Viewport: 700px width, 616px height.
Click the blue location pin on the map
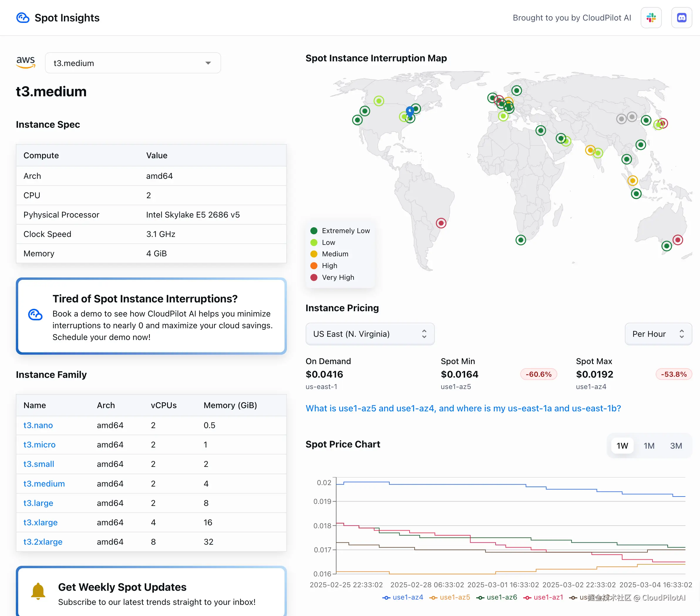point(410,111)
